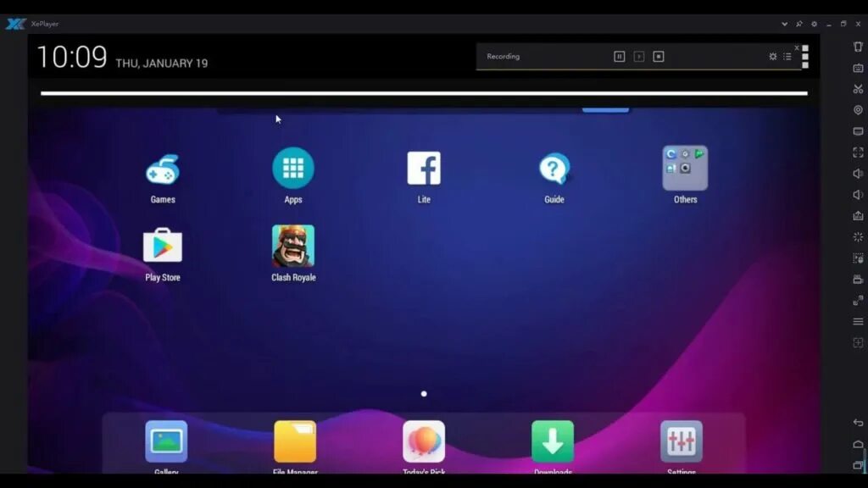Click the shake device icon in sidebar
This screenshot has width=868, height=488.
[x=858, y=47]
